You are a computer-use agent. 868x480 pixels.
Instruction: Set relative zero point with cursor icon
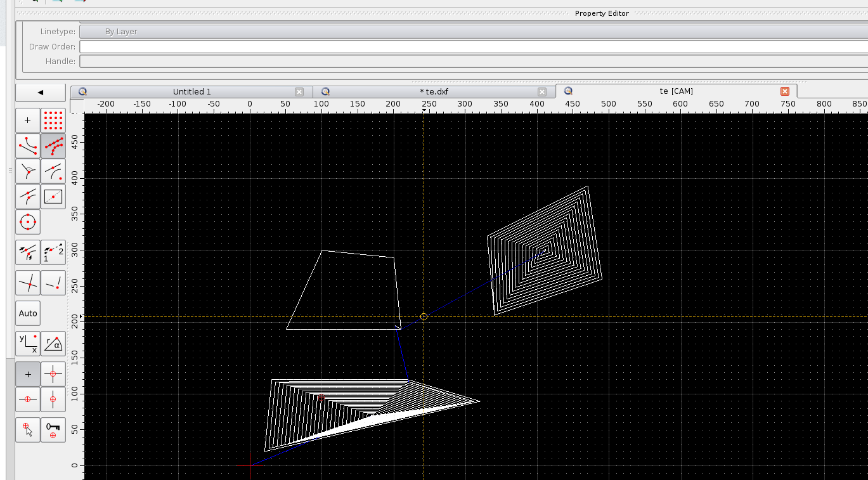tap(28, 430)
